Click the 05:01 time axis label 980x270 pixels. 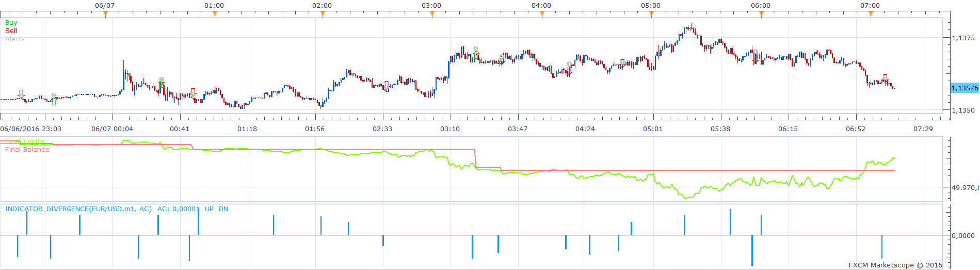tap(653, 129)
